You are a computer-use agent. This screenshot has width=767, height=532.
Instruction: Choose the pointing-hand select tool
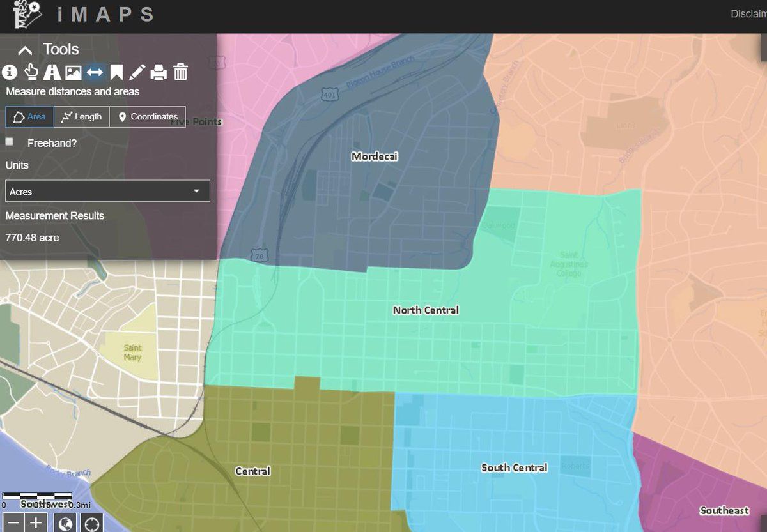(31, 72)
